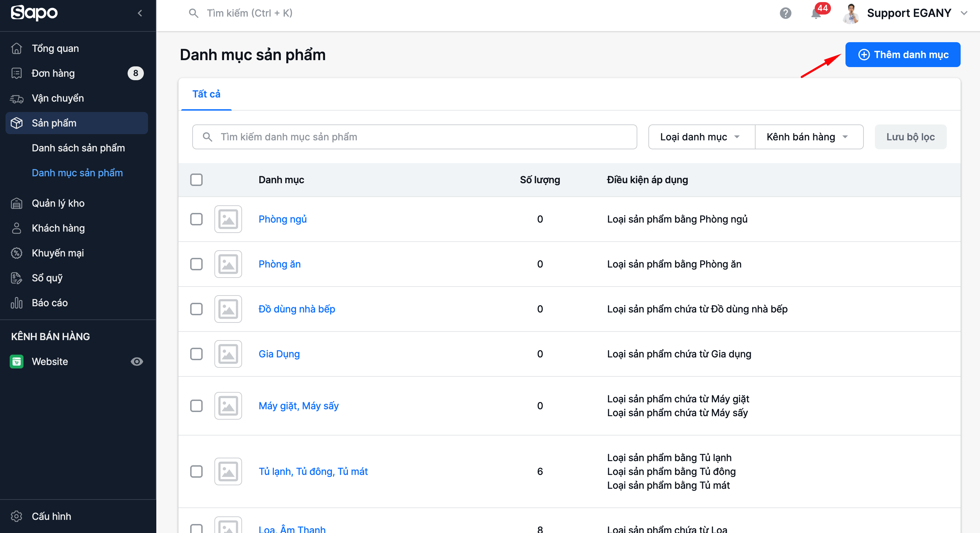Open Danh sách sản phẩm submenu item
The image size is (980, 533).
pyautogui.click(x=78, y=148)
